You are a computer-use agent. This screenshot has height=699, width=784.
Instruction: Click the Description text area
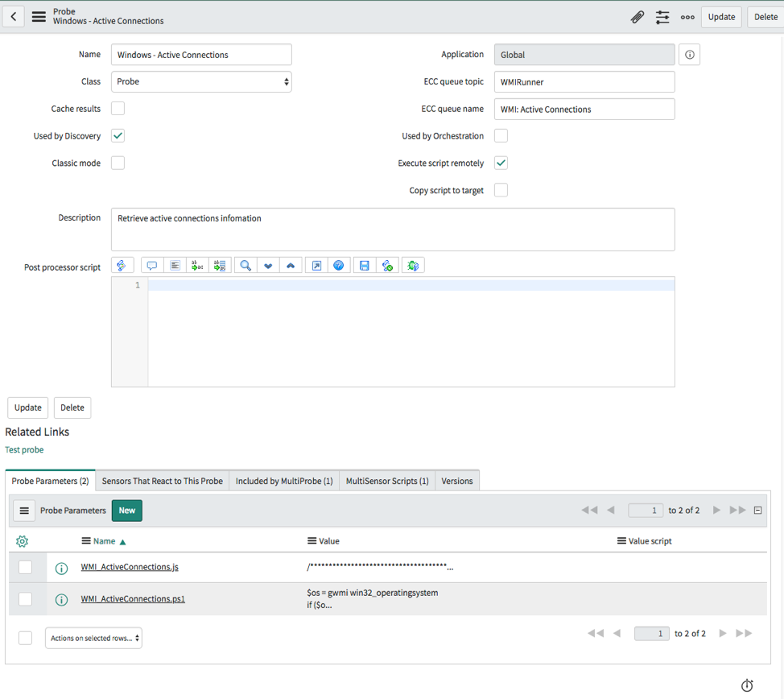(393, 230)
